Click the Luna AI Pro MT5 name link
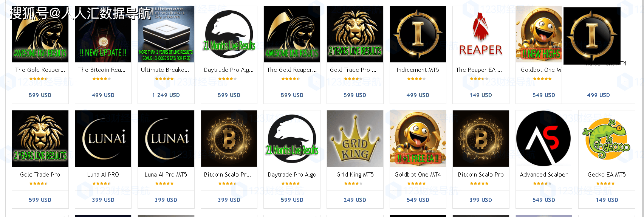Screen dimensions: 644x217 coord(166,175)
